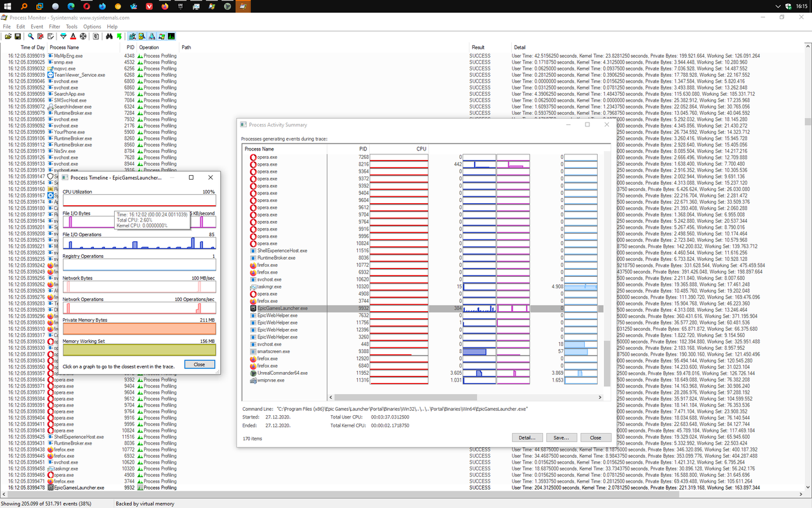
Task: Open the Tools menu
Action: click(72, 27)
